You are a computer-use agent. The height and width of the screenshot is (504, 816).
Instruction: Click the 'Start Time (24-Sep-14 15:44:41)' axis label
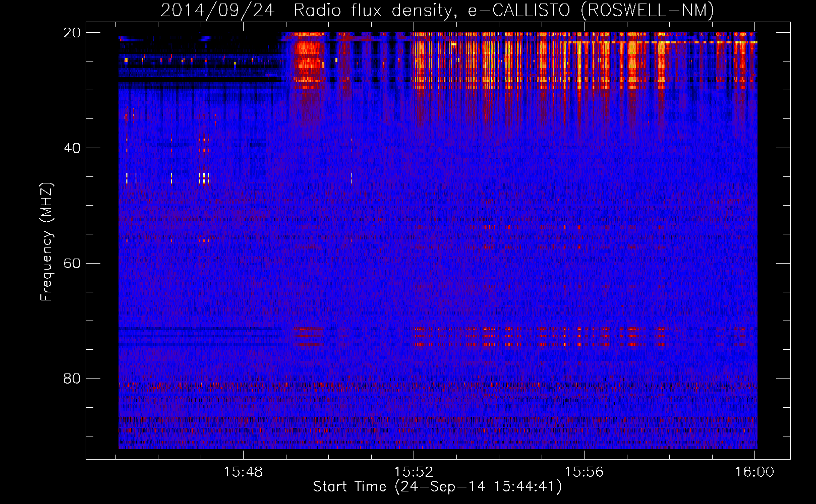click(437, 487)
